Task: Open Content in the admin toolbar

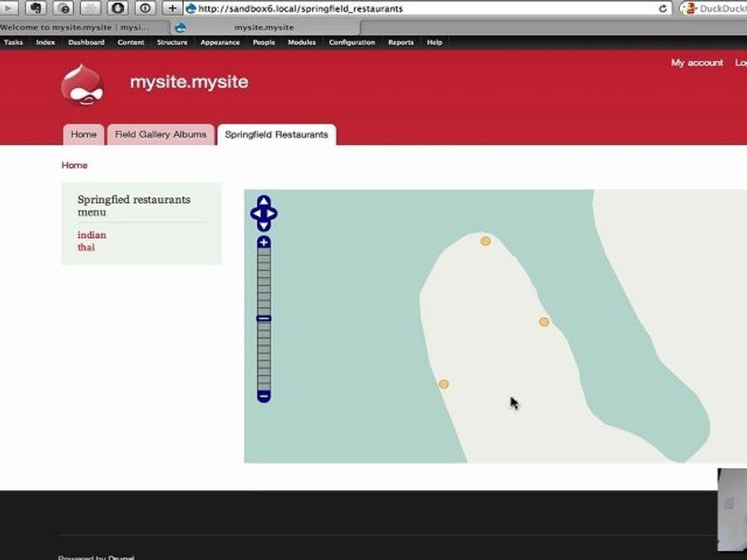Action: click(131, 42)
